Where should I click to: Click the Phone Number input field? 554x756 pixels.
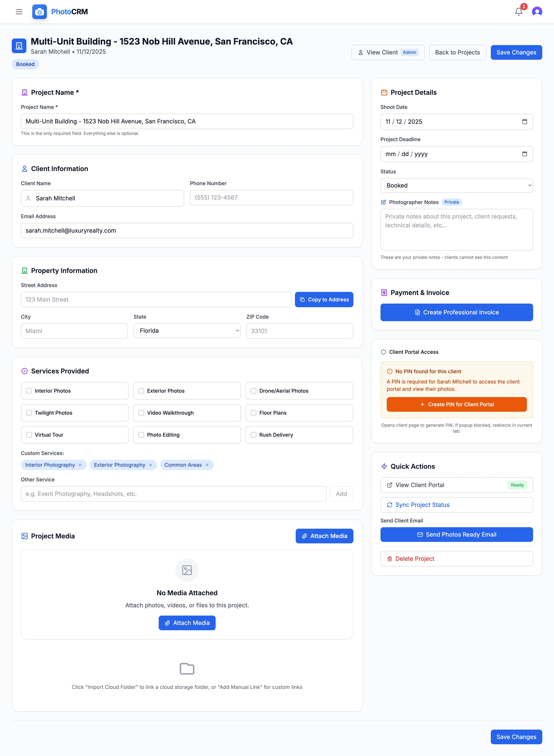(x=271, y=198)
